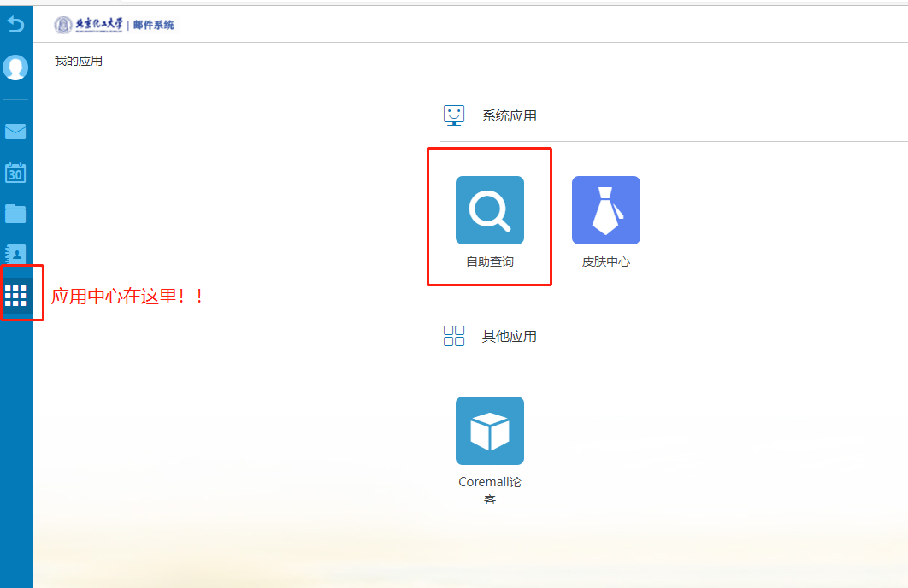Select the application center grid icon
Screen dimensions: 908x588
[16, 296]
